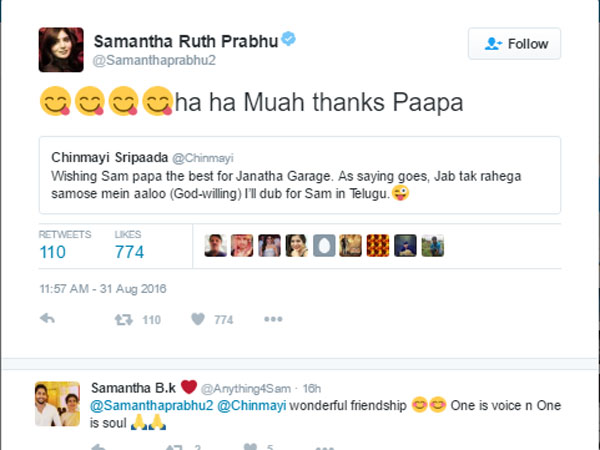This screenshot has height=450, width=600.
Task: Click the @Samanthaprabhu2 mention in the reply
Action: [151, 406]
